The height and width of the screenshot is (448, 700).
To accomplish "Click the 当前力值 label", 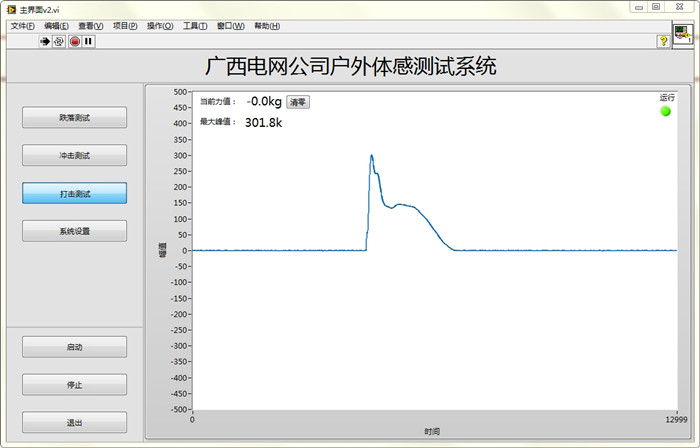I will 217,102.
